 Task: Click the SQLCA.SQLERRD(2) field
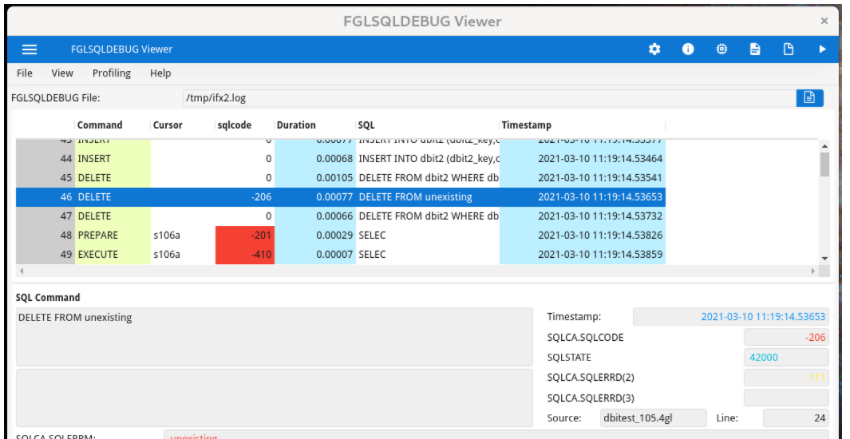click(x=786, y=378)
